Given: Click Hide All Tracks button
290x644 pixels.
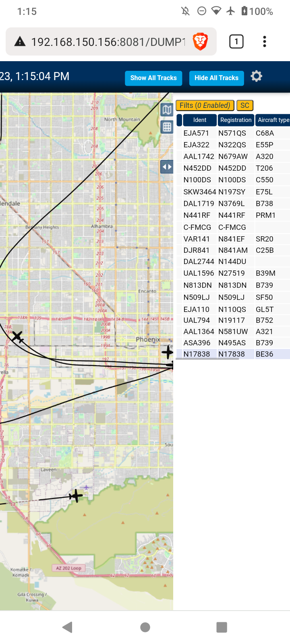Looking at the screenshot, I should [x=216, y=78].
